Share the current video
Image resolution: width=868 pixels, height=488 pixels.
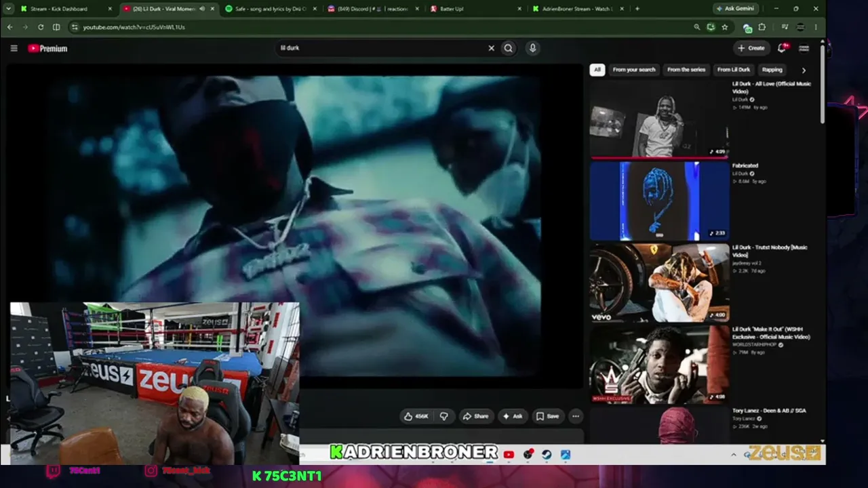pos(475,416)
